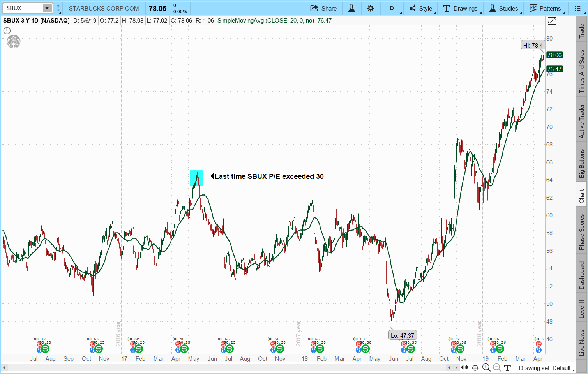Select the text drawing tool icon

coord(507,368)
